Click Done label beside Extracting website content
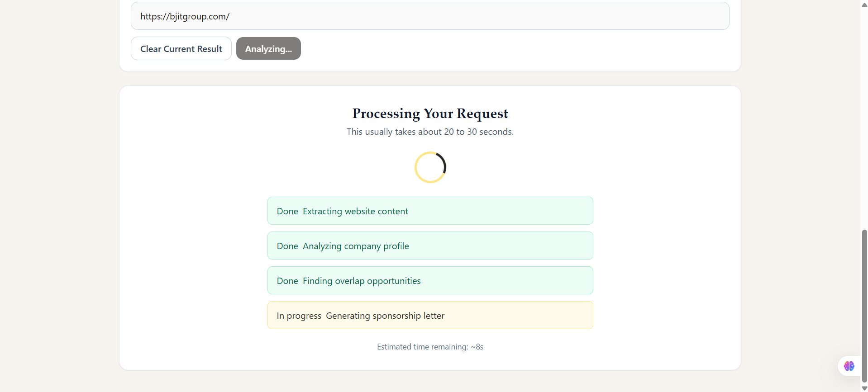The image size is (868, 392). click(x=287, y=211)
